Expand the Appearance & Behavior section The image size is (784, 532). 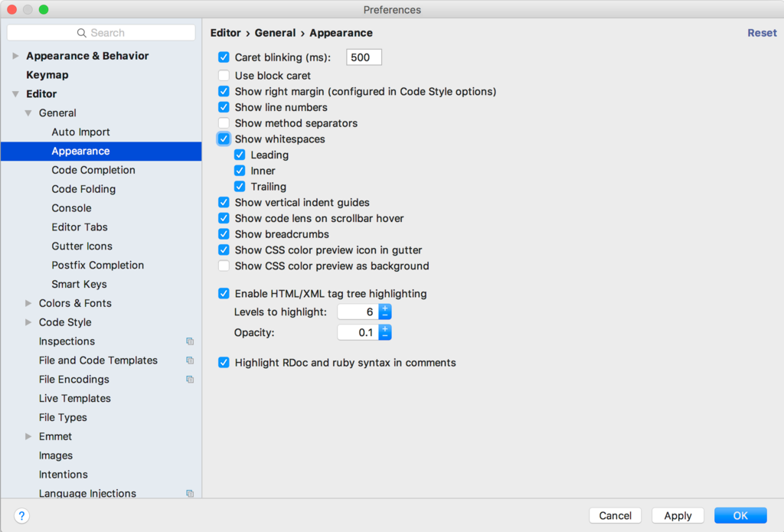[15, 56]
